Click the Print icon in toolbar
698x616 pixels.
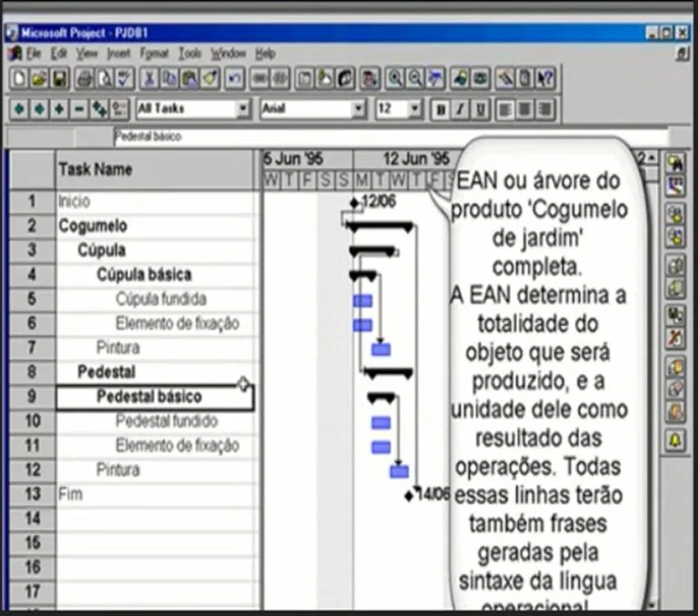click(x=84, y=79)
